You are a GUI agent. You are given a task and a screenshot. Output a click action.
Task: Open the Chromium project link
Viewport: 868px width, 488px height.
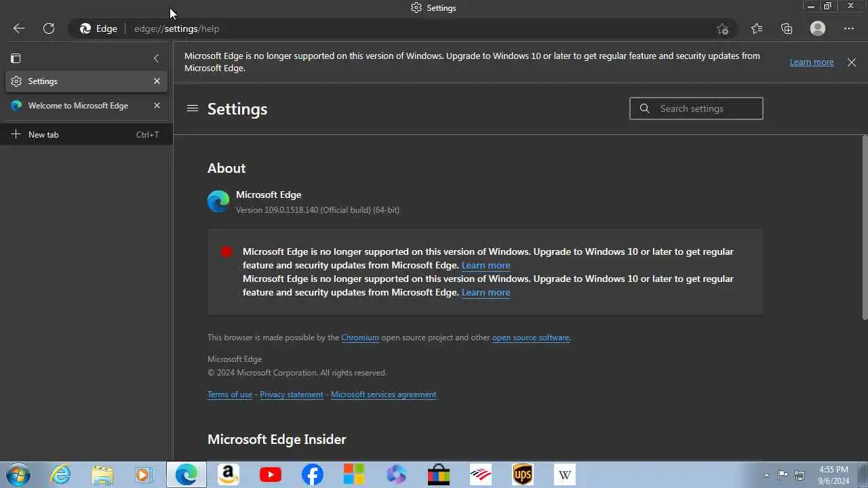pyautogui.click(x=360, y=338)
